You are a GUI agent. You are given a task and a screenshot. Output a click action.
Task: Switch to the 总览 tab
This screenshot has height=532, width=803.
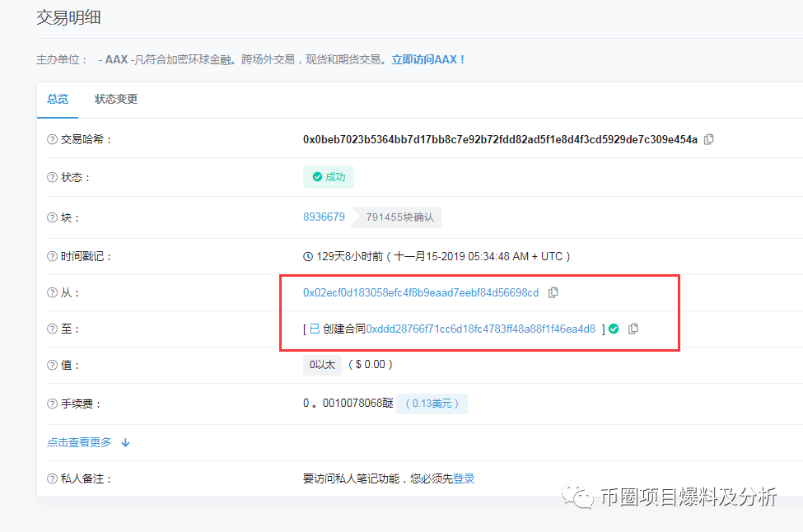click(x=58, y=99)
